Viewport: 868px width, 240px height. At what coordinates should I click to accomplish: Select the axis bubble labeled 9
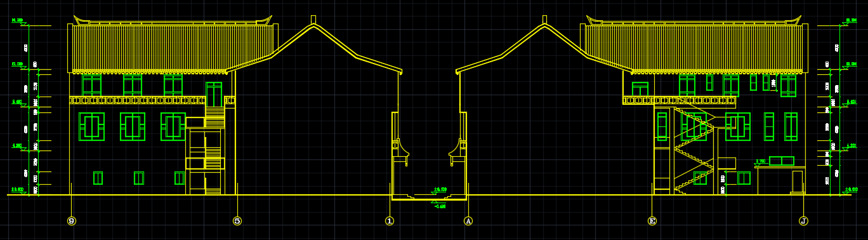point(72,221)
